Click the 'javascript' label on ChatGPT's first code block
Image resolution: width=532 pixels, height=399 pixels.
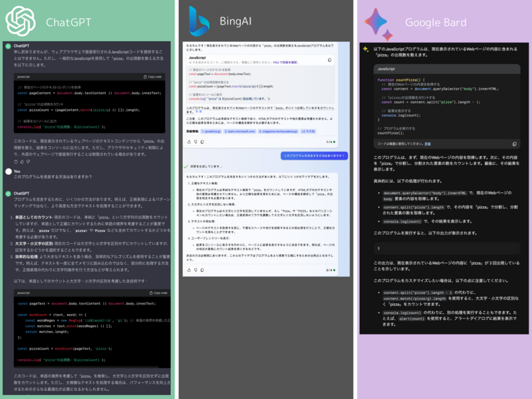click(x=23, y=77)
